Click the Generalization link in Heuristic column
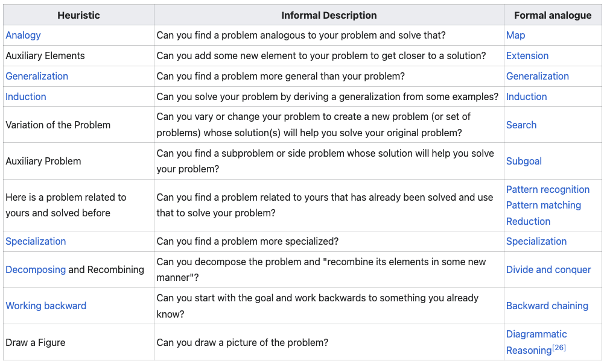The width and height of the screenshot is (607, 364). tap(37, 76)
